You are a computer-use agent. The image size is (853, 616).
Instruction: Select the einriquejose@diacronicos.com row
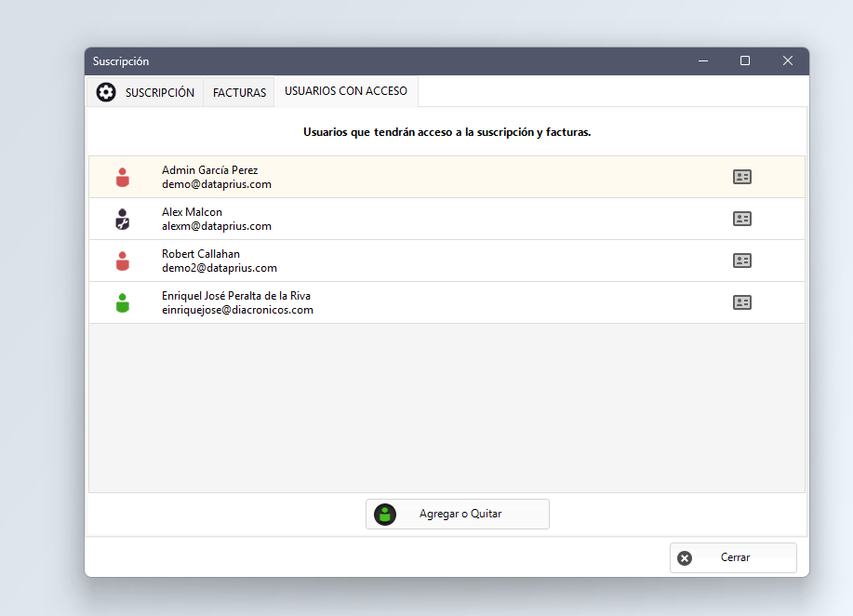446,302
